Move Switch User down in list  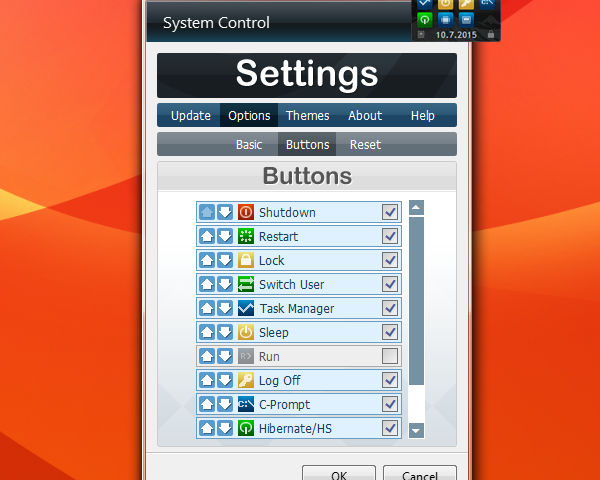225,284
